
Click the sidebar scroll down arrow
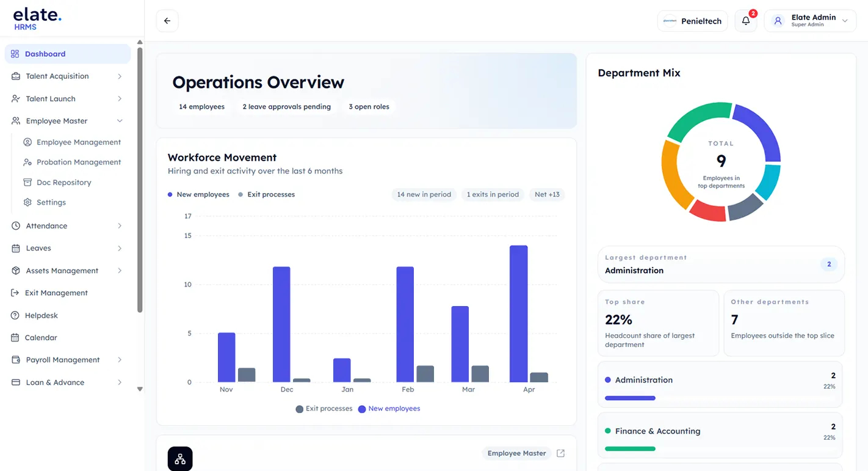(140, 389)
